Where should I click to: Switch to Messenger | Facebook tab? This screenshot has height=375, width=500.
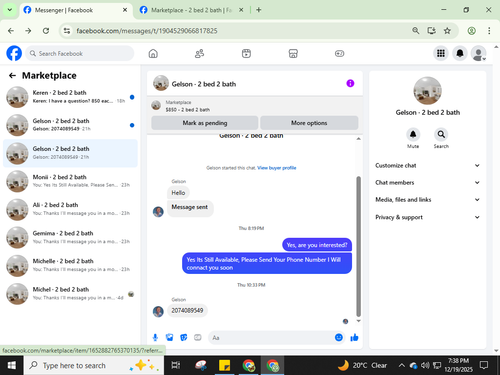[76, 10]
